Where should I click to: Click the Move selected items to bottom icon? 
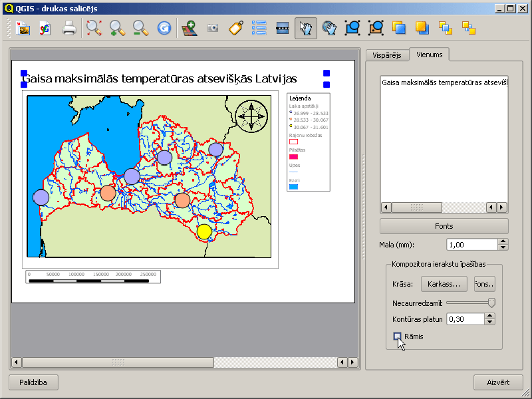469,28
